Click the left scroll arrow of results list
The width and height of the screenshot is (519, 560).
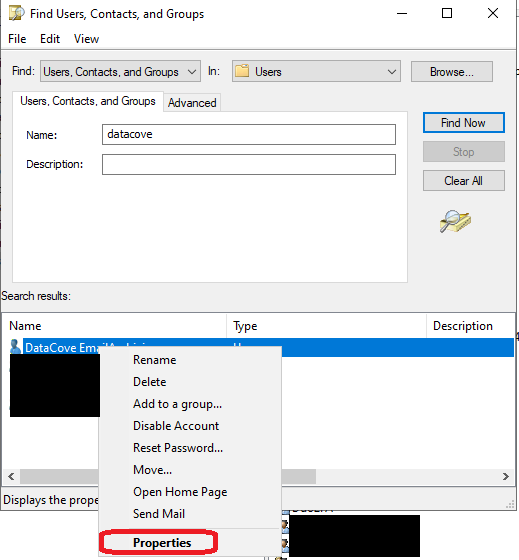pyautogui.click(x=11, y=476)
